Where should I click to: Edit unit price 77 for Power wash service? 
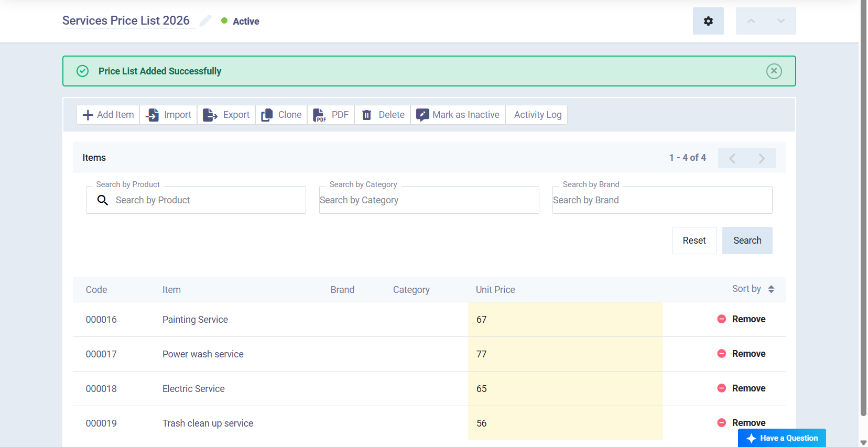566,354
